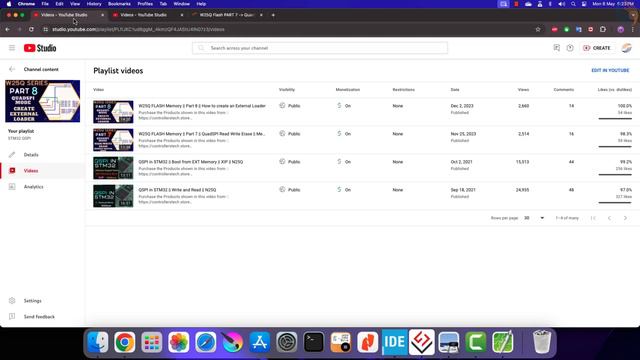Click Public visibility icon for Part 7 video
The height and width of the screenshot is (360, 640).
tap(282, 133)
